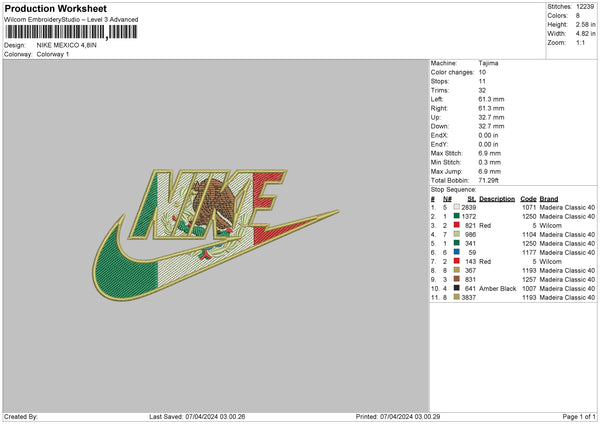Select the 'EndY:' label
The image size is (600, 424).
click(439, 144)
